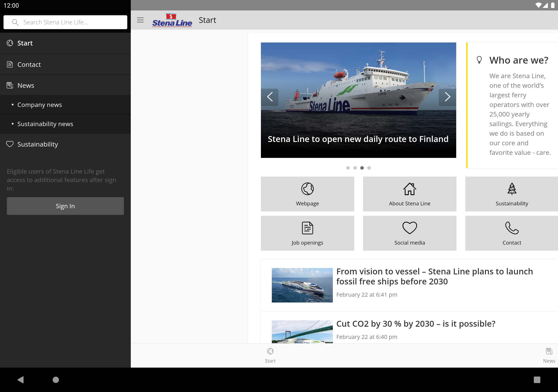Tap the Android back button
The width and height of the screenshot is (558, 392).
click(21, 380)
